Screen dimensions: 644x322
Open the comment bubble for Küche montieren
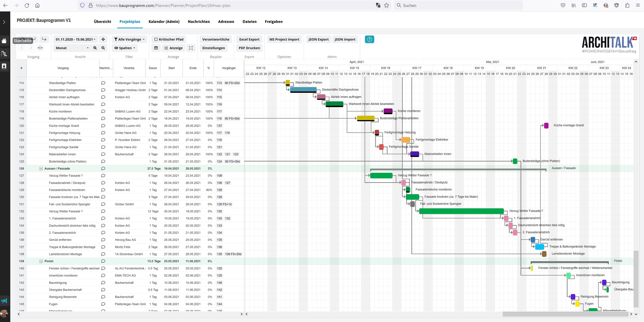pos(103,111)
